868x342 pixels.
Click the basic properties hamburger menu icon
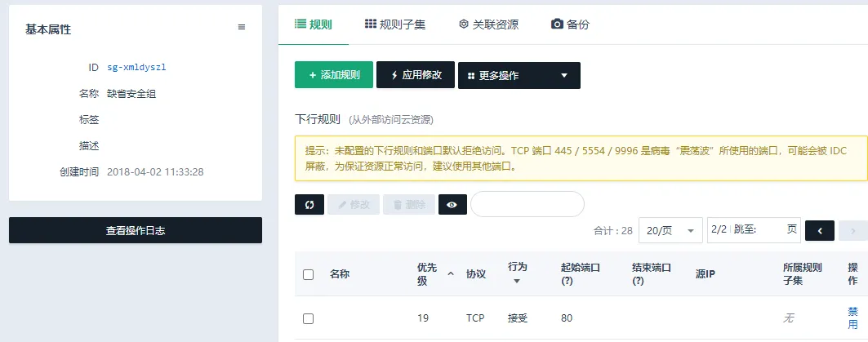click(242, 28)
